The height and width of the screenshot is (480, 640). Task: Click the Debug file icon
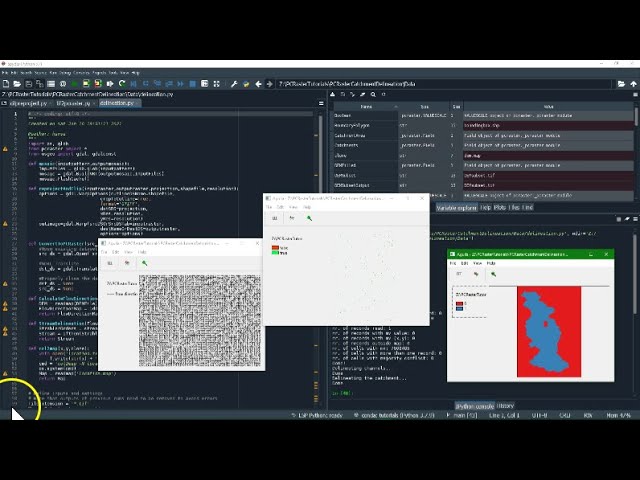(x=133, y=84)
